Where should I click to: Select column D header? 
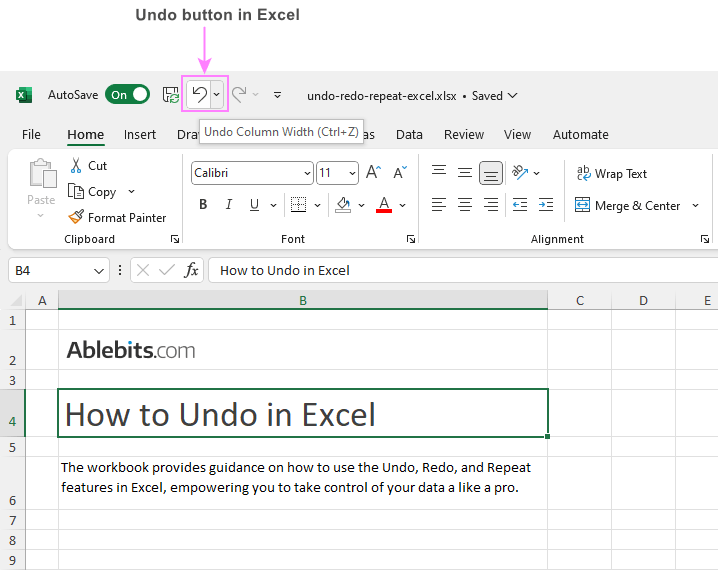coord(643,300)
